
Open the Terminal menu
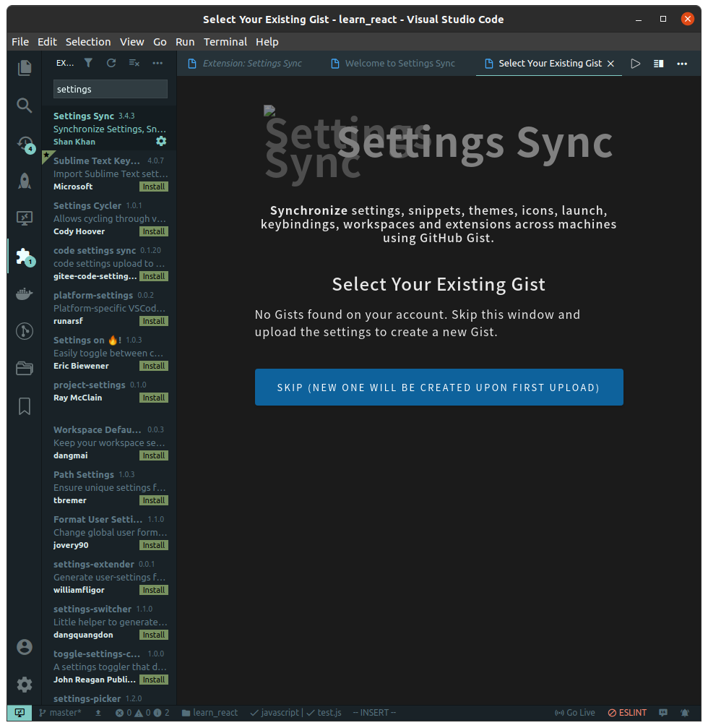[x=225, y=42]
